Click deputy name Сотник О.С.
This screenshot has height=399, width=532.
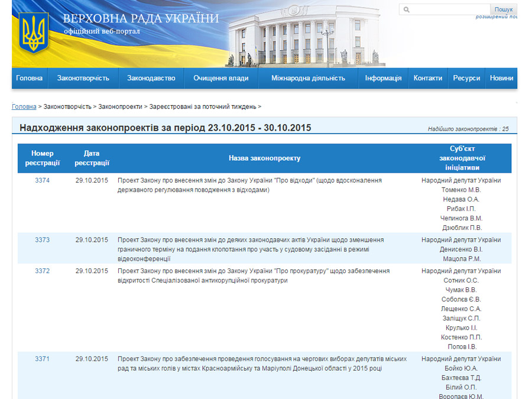(x=461, y=281)
